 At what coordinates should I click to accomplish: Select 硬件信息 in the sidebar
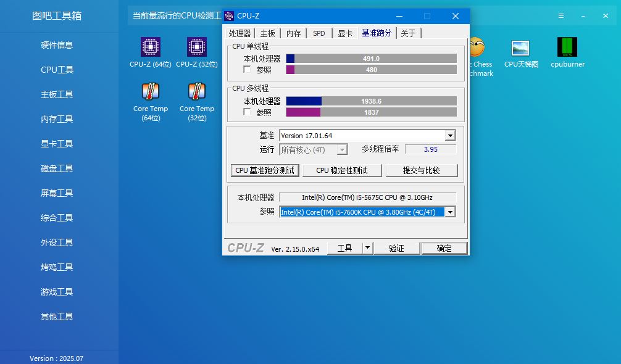click(57, 45)
